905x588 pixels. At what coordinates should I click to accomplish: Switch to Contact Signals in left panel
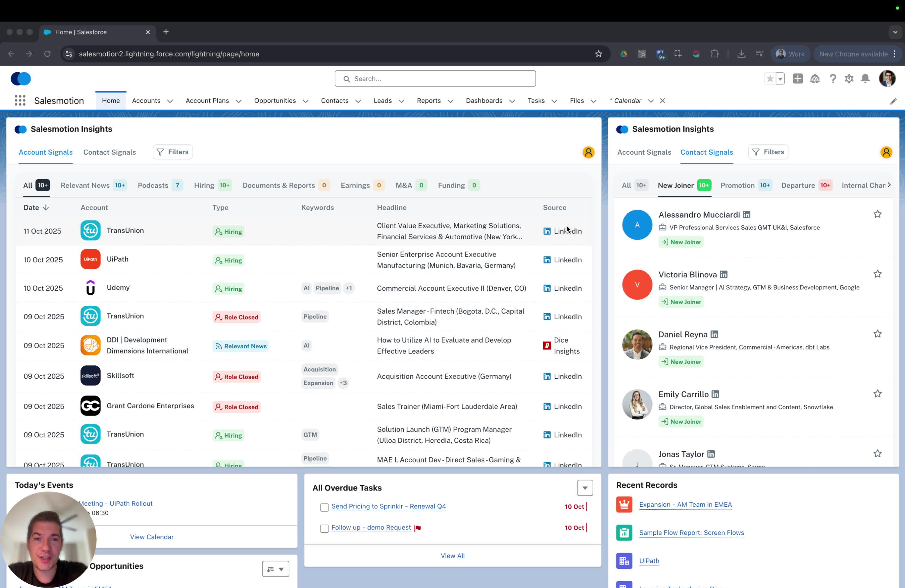109,152
